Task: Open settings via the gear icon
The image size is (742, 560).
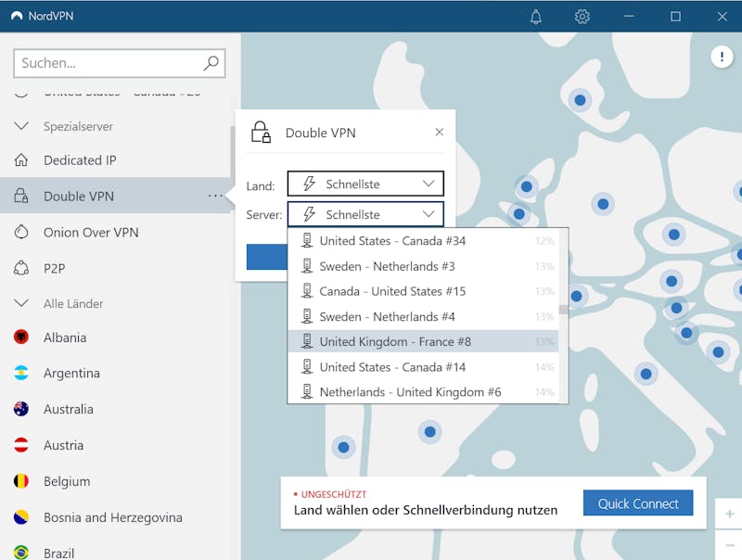Action: pyautogui.click(x=582, y=17)
